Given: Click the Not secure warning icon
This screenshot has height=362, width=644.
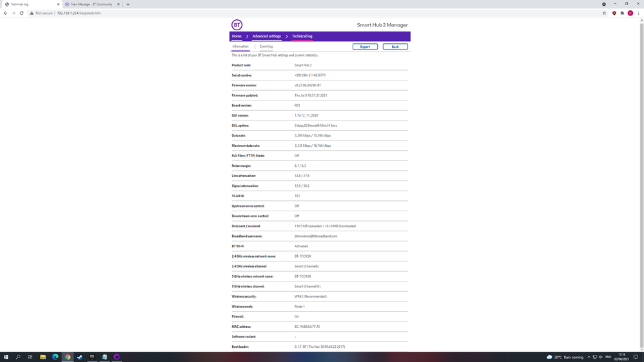Looking at the screenshot, I should [32, 13].
